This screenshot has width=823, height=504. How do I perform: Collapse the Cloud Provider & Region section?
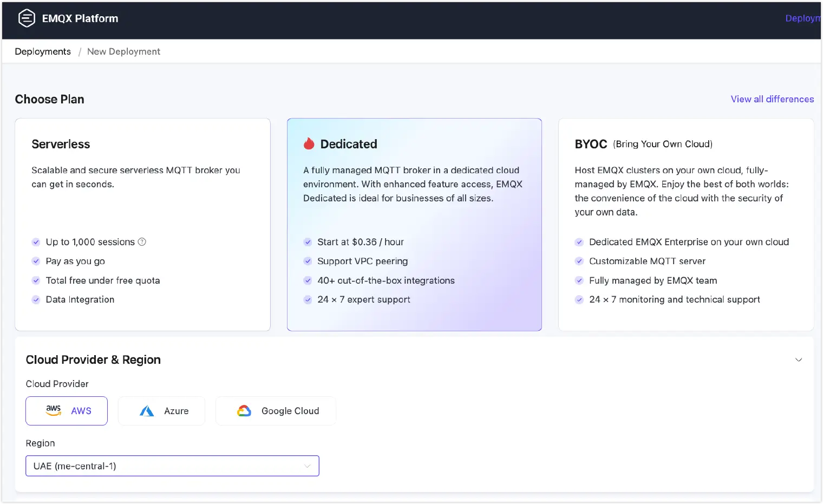pos(798,360)
